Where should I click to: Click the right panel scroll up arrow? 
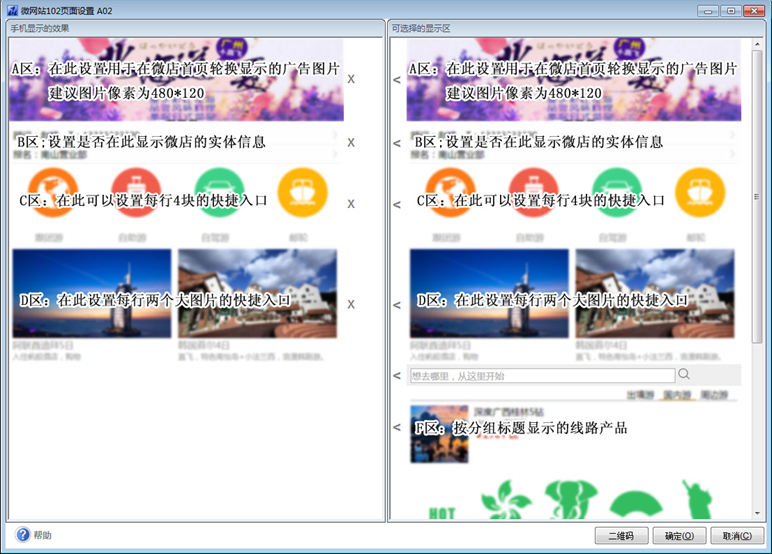pos(758,44)
